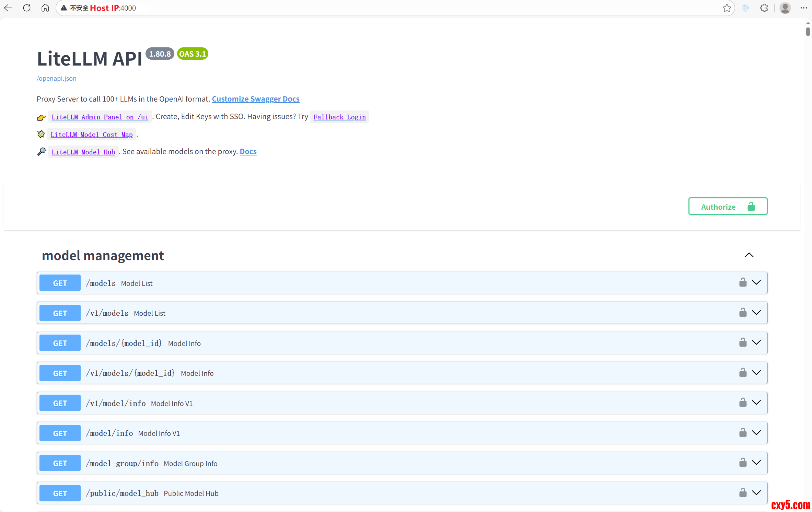Click the user profile avatar icon
The height and width of the screenshot is (512, 812).
click(785, 8)
